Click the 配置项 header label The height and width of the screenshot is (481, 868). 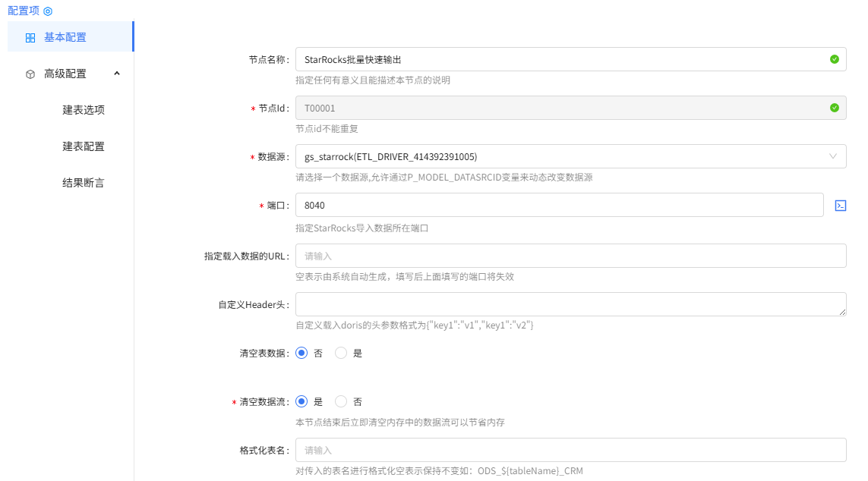(x=24, y=11)
